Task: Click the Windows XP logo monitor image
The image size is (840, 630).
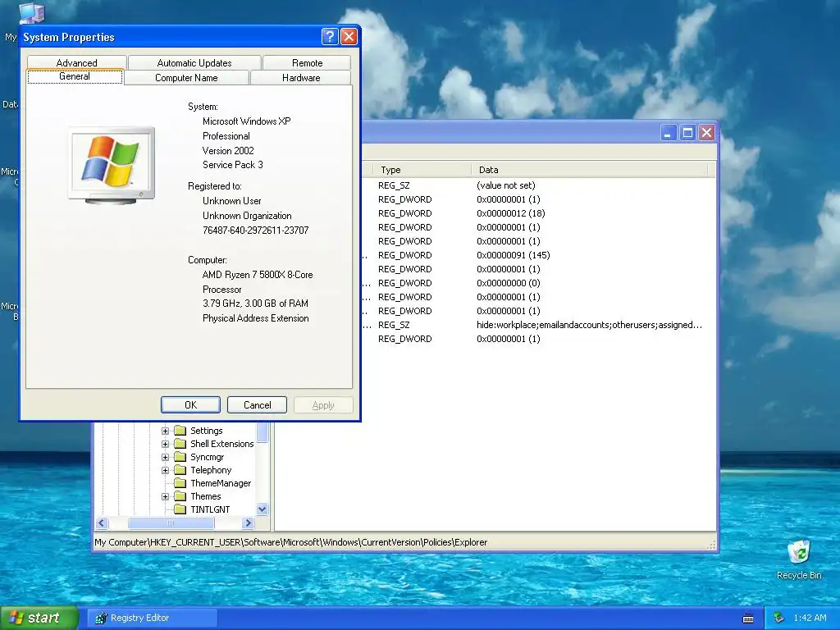Action: pyautogui.click(x=112, y=165)
